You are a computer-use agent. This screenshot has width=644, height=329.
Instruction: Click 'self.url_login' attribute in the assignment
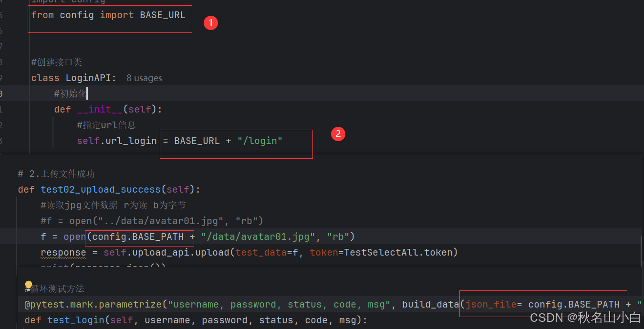click(x=117, y=141)
